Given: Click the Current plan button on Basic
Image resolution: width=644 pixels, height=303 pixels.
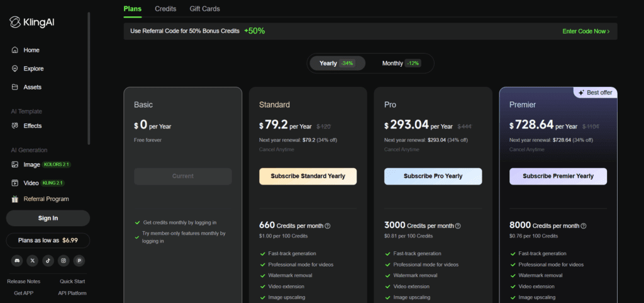Looking at the screenshot, I should coord(183,176).
